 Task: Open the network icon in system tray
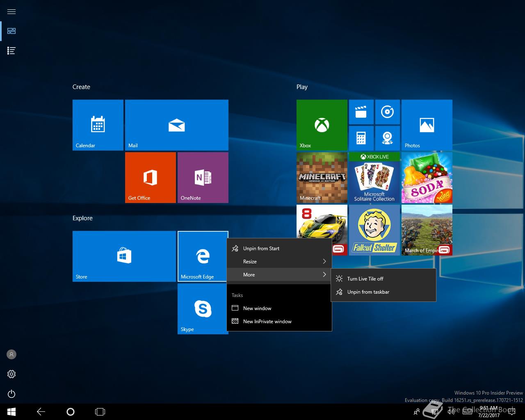[434, 412]
